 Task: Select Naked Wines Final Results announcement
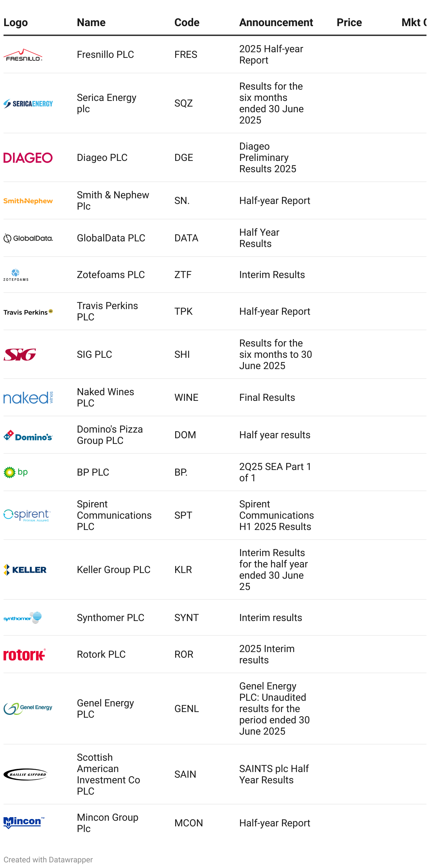coord(267,398)
